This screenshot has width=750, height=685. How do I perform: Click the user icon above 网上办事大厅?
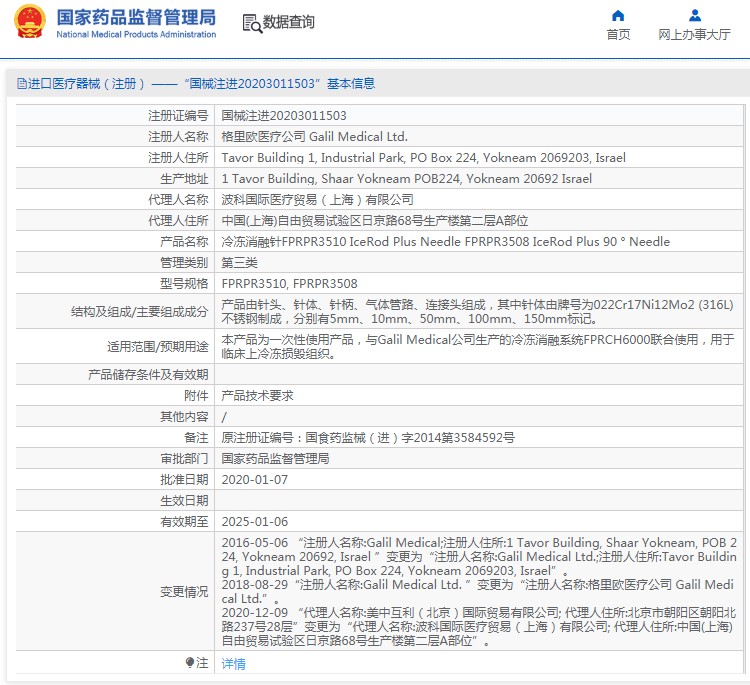coord(695,16)
